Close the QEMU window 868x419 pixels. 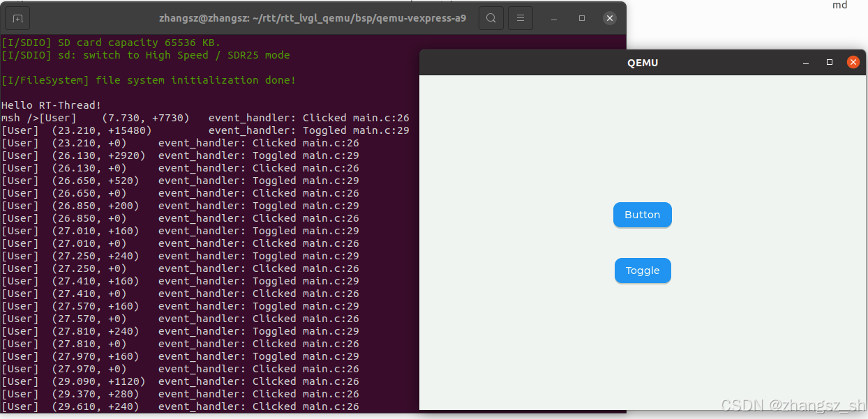pyautogui.click(x=853, y=63)
